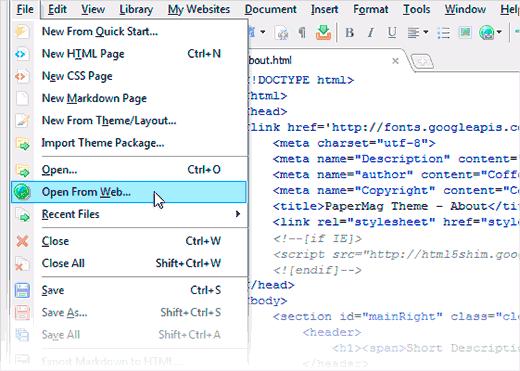Click the Import Theme Package icon
The width and height of the screenshot is (520, 371).
tap(23, 143)
